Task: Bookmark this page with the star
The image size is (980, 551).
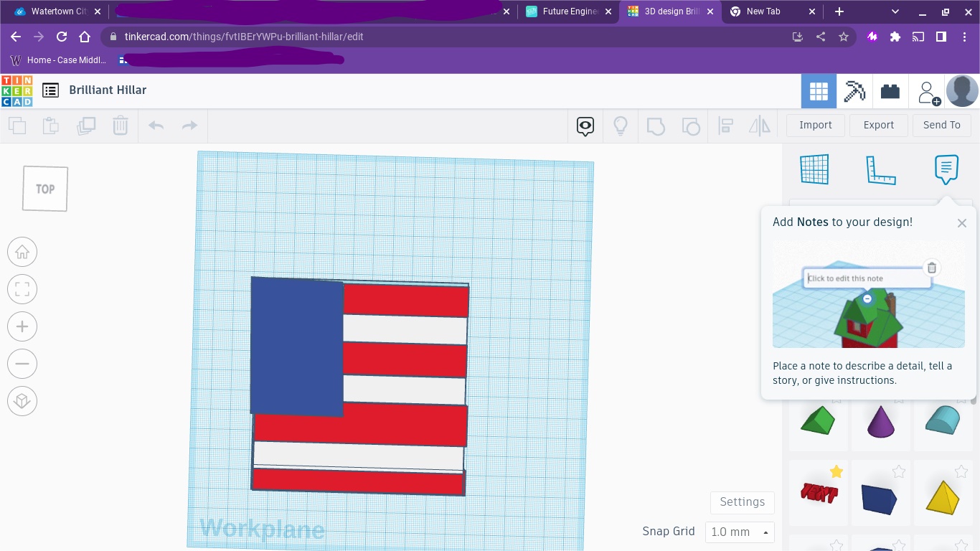Action: [844, 37]
